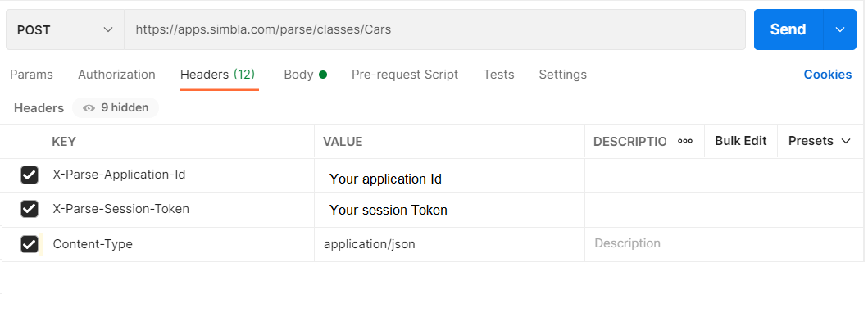Open the POST method dropdown
Image resolution: width=868 pixels, height=313 pixels.
click(x=65, y=29)
